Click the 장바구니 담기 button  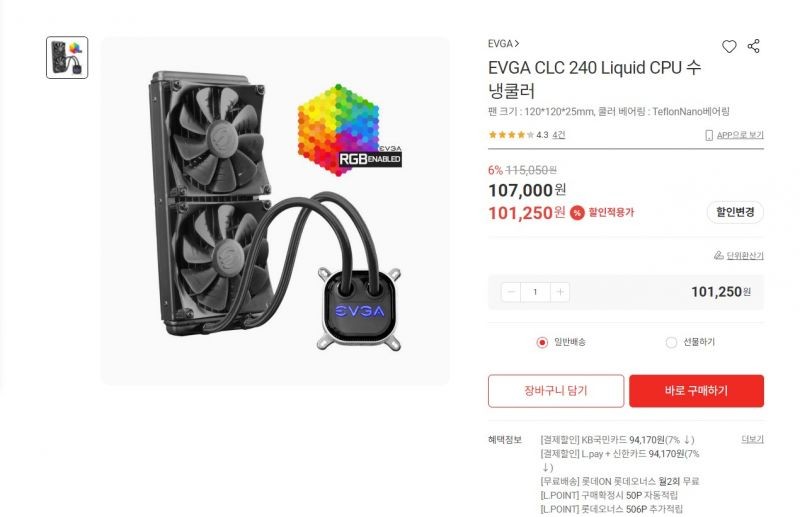[x=556, y=391]
